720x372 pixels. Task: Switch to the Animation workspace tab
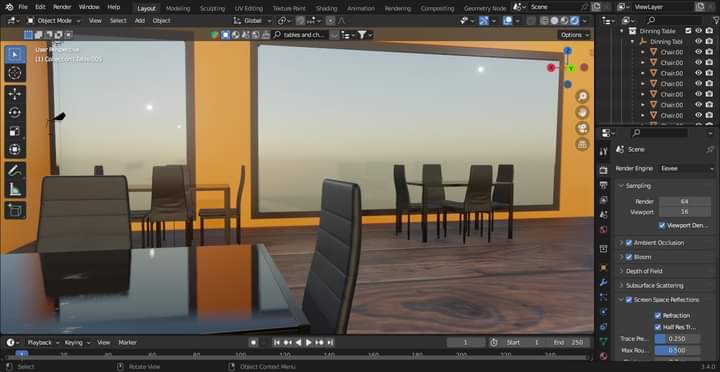[x=360, y=8]
